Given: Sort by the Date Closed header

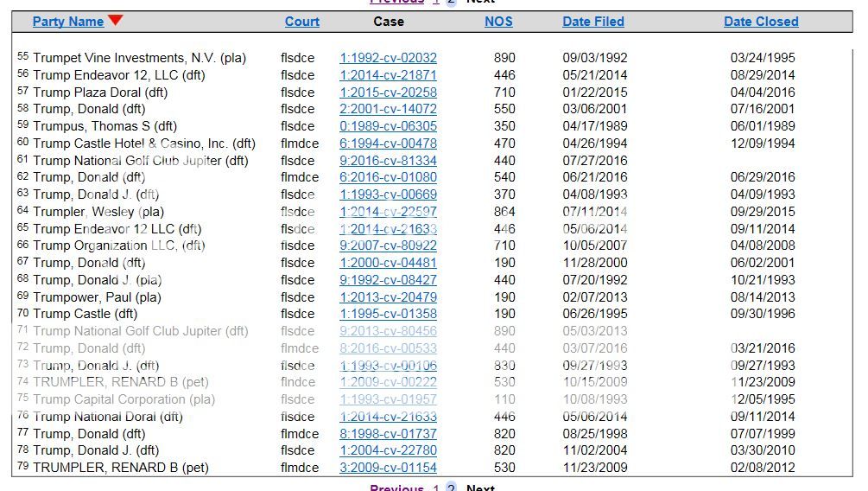Looking at the screenshot, I should coord(761,22).
